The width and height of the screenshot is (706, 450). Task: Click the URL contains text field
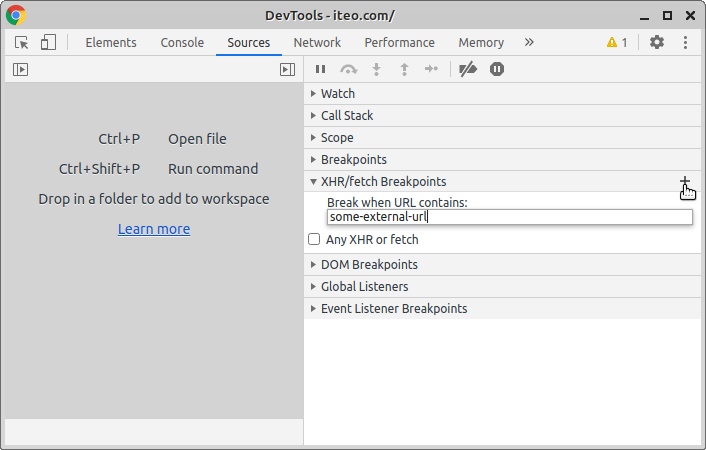tap(509, 217)
